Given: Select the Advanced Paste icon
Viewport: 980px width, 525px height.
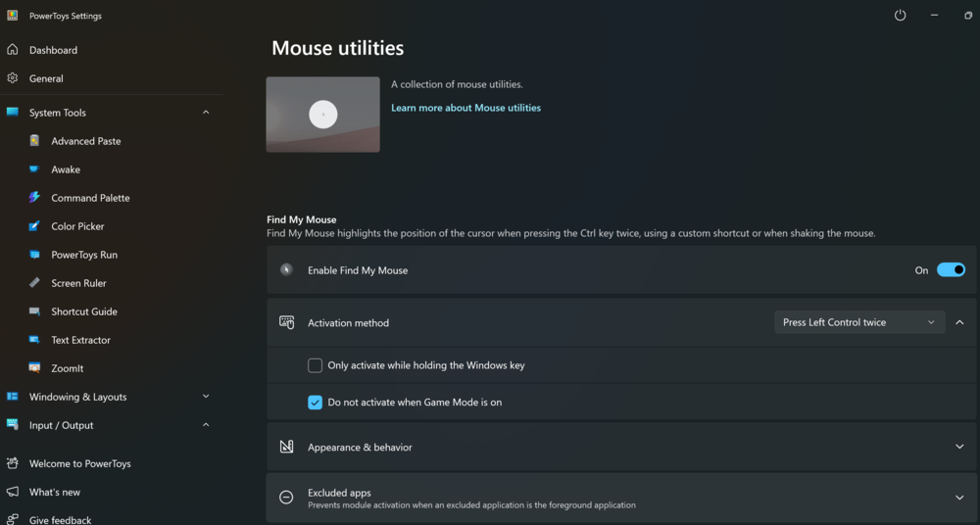Looking at the screenshot, I should pyautogui.click(x=34, y=141).
